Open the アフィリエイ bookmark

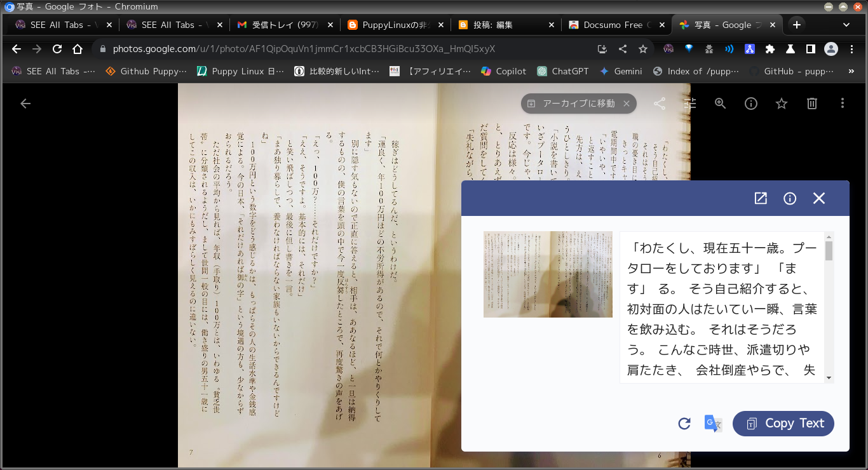[431, 71]
